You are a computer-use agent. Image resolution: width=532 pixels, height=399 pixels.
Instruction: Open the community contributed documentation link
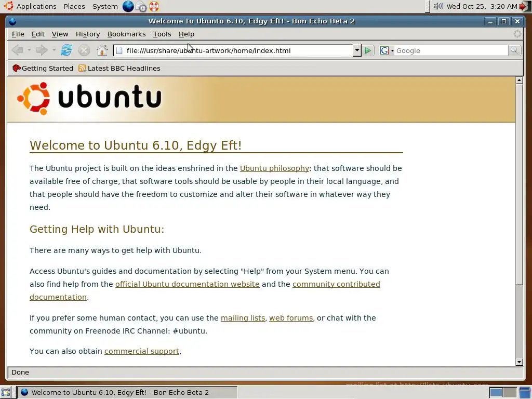coord(336,284)
